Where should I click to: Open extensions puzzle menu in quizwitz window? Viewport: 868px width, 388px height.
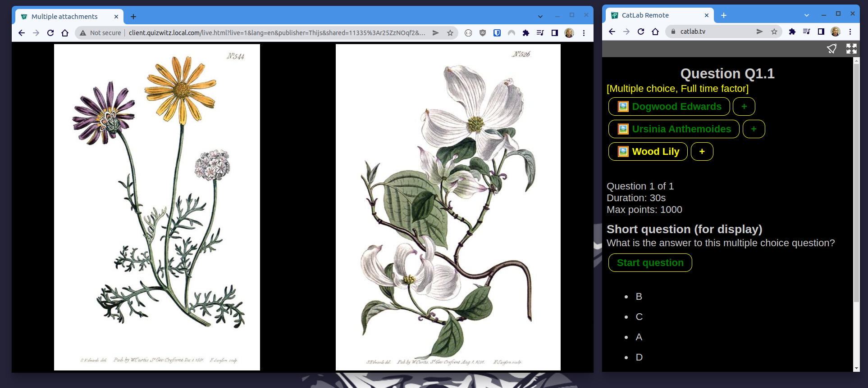click(525, 33)
